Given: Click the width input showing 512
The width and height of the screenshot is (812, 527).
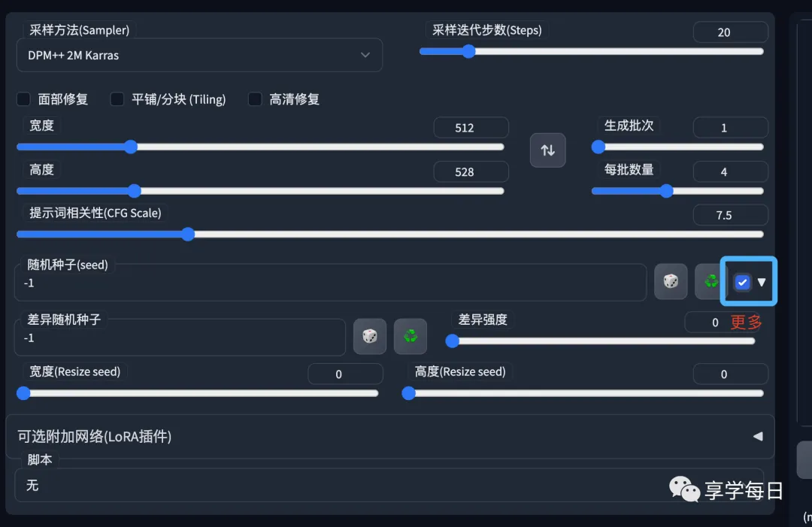Looking at the screenshot, I should pyautogui.click(x=471, y=127).
